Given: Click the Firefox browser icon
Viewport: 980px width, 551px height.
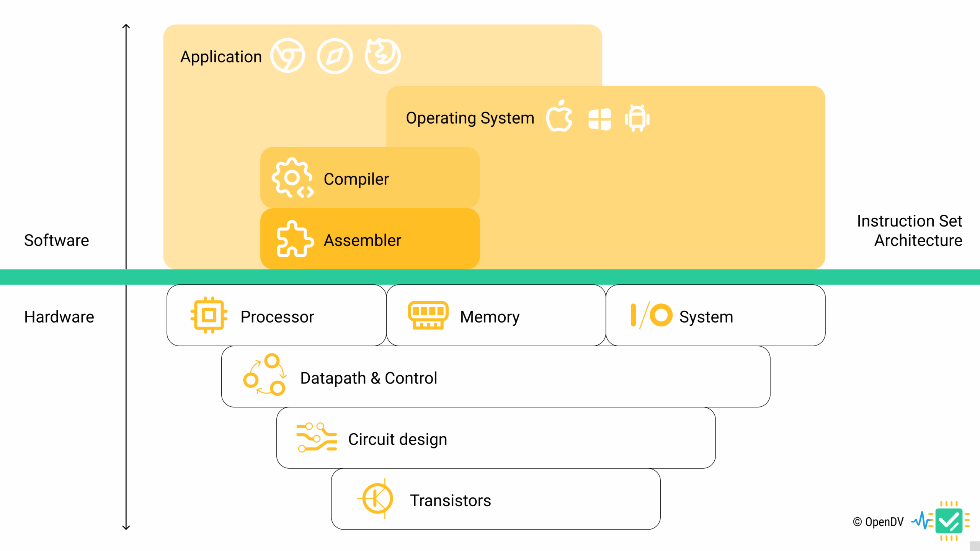Looking at the screenshot, I should [382, 56].
